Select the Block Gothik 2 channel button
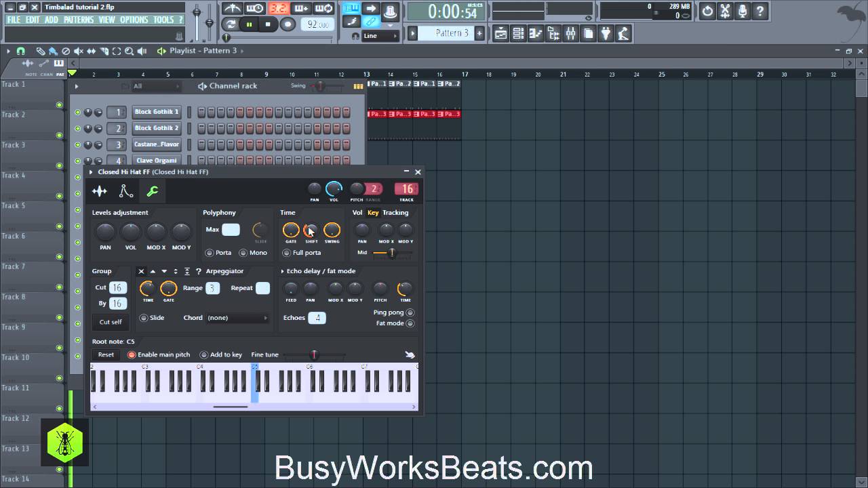 pos(157,128)
